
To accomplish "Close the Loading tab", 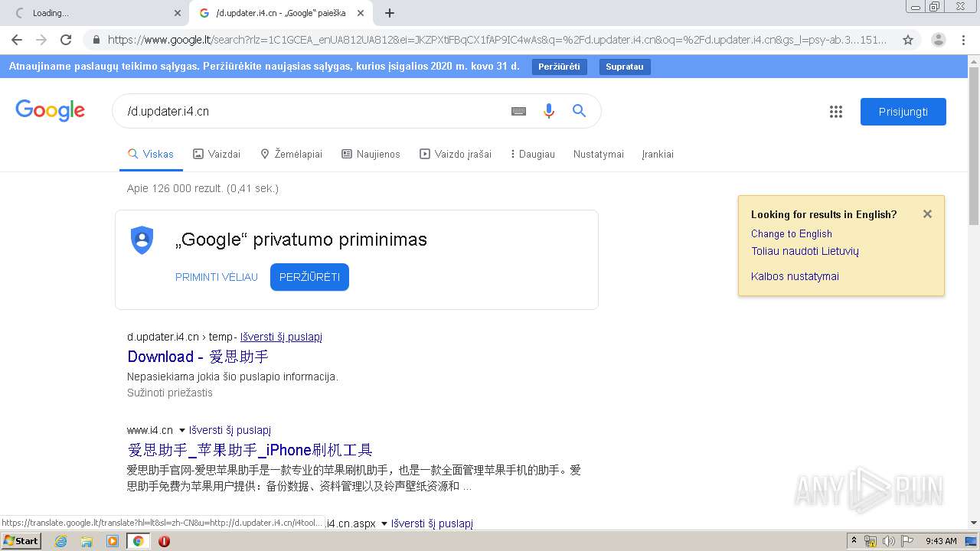I will click(x=178, y=13).
